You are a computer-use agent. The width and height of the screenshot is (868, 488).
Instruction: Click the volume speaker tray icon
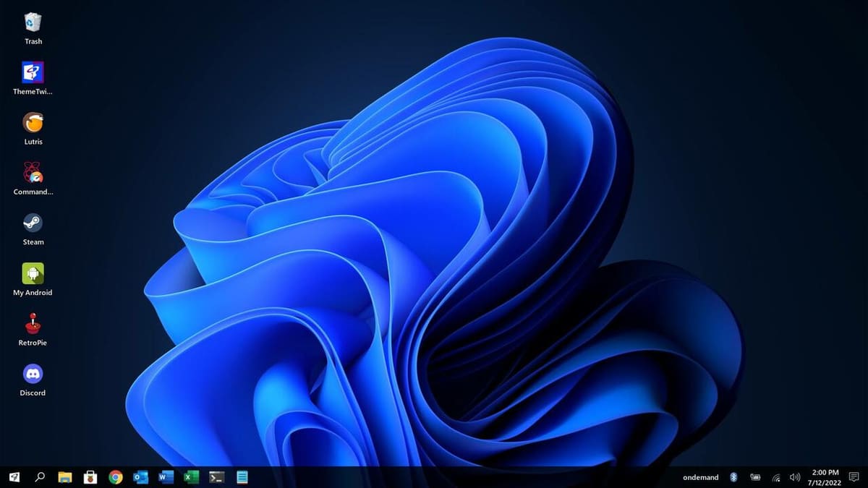tap(795, 477)
